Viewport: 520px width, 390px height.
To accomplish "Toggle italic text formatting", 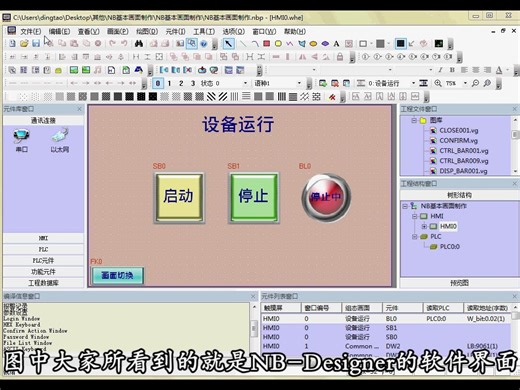I will pos(440,70).
